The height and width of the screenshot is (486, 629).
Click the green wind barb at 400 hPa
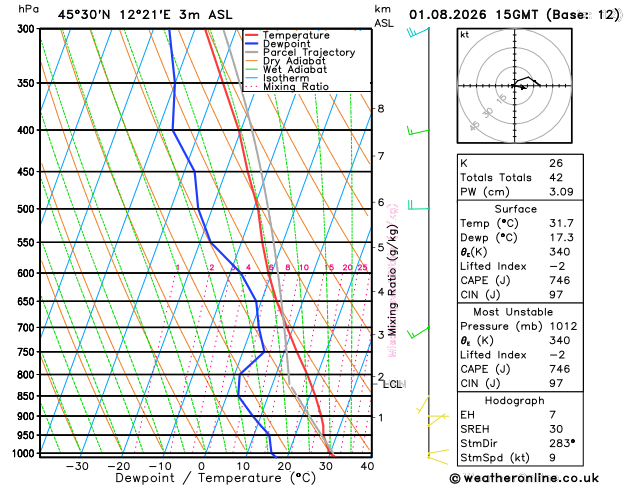click(x=418, y=131)
